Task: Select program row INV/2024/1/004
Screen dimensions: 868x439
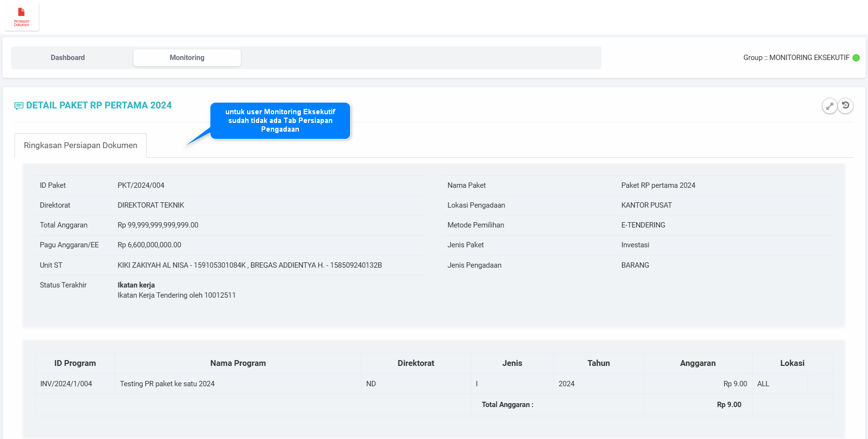Action: pyautogui.click(x=66, y=384)
